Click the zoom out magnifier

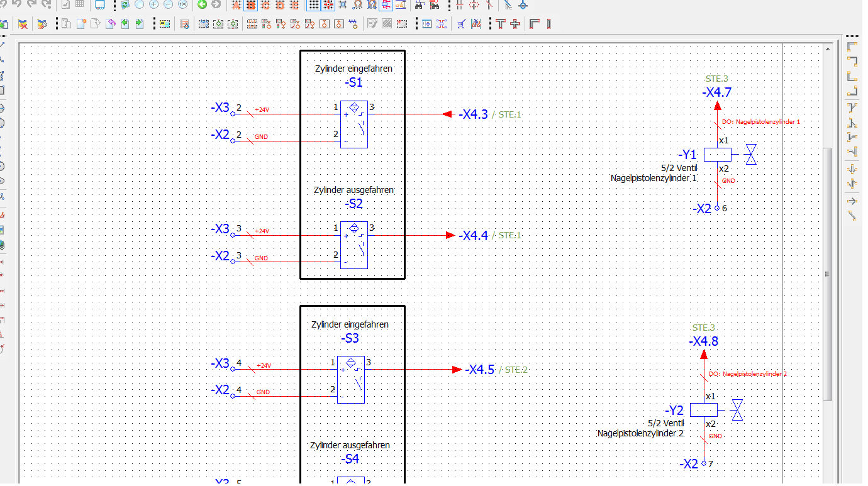pos(168,4)
